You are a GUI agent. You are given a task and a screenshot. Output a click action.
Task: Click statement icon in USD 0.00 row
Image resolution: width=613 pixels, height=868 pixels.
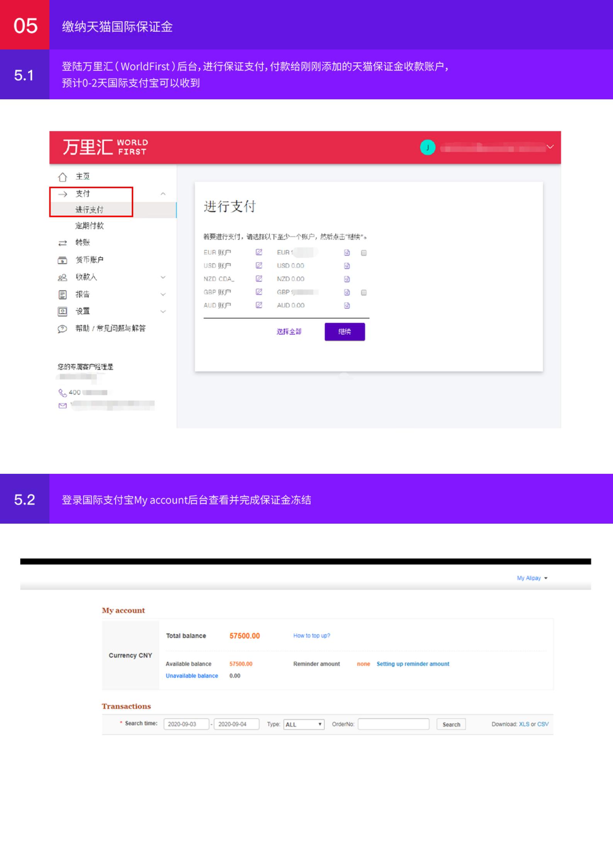(x=347, y=266)
